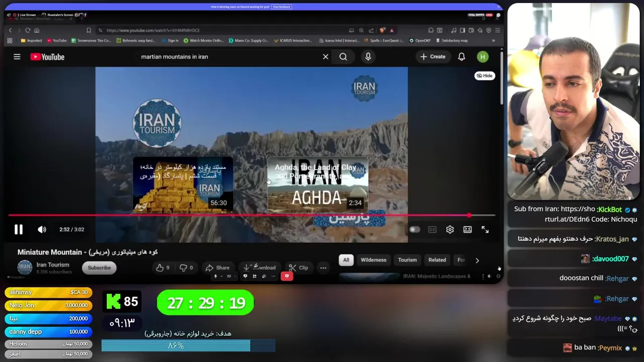Open the Iran Tourism channel name link
This screenshot has height=362, width=644.
point(53,265)
